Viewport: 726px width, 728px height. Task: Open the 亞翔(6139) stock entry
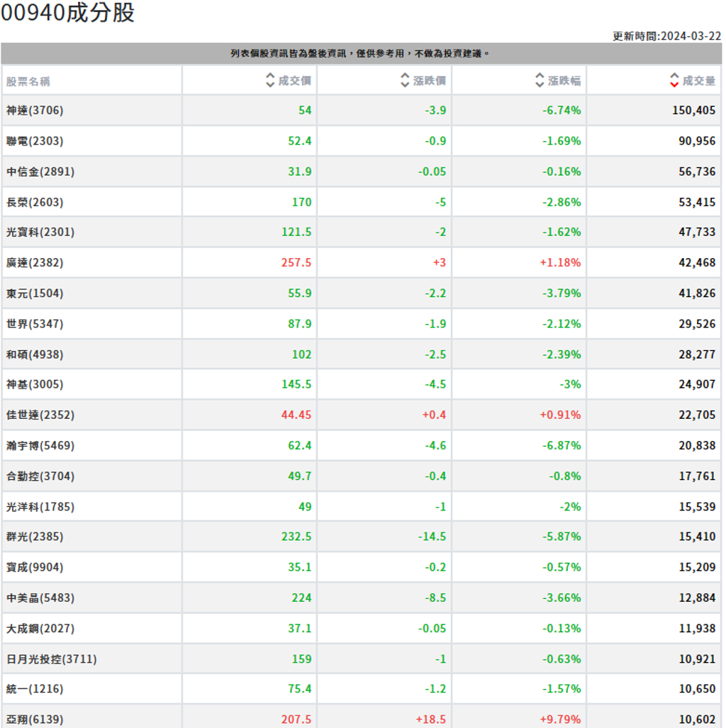pyautogui.click(x=30, y=718)
